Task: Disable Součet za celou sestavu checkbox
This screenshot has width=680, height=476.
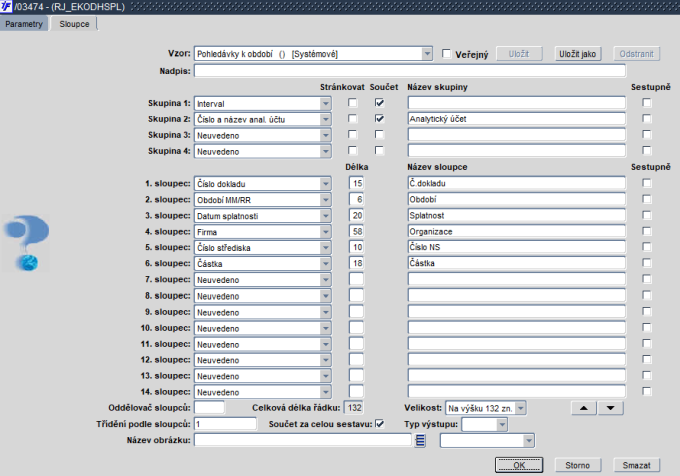Action: [379, 424]
